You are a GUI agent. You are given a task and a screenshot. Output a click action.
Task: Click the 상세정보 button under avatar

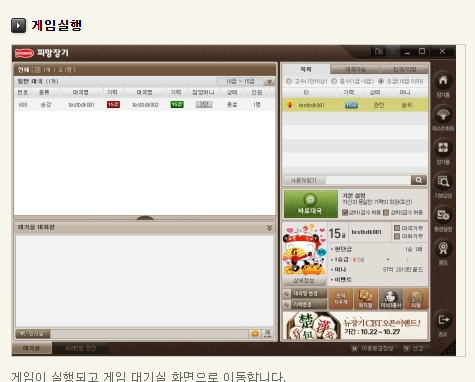coord(304,281)
